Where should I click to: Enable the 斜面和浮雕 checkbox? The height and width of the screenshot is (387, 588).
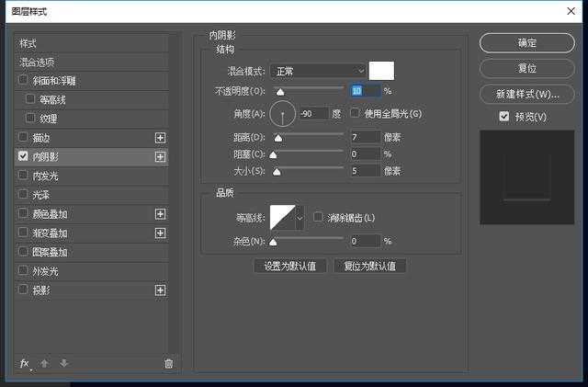pyautogui.click(x=23, y=81)
